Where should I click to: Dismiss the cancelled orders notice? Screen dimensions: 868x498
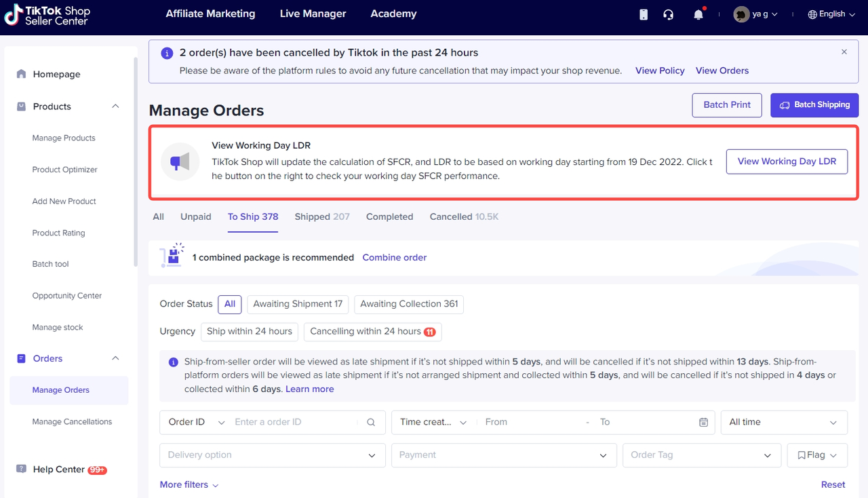pos(844,52)
